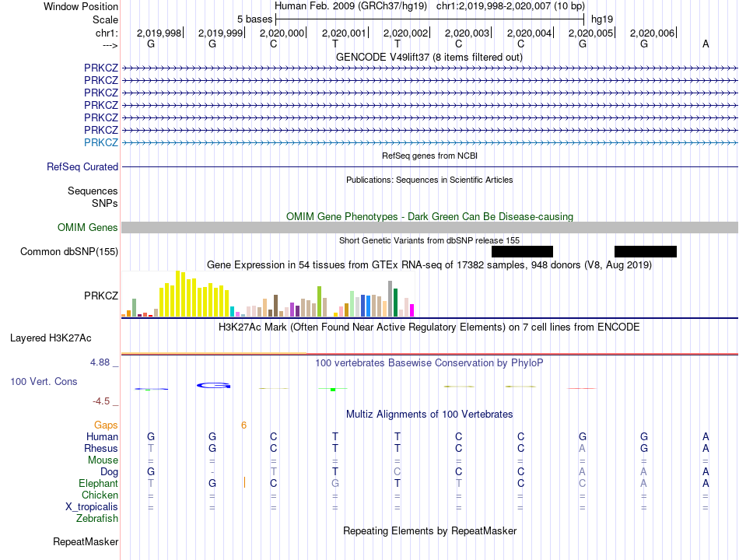Viewport: 739px width, 560px height.
Task: Open the RepeatMasker track label
Action: pos(86,541)
